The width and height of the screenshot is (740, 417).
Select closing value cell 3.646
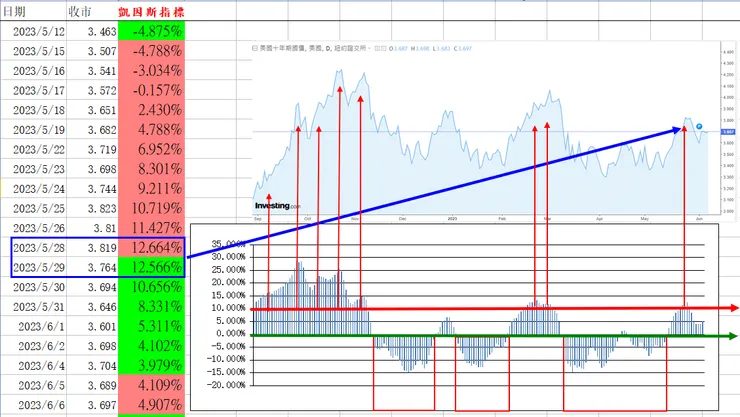tap(92, 307)
